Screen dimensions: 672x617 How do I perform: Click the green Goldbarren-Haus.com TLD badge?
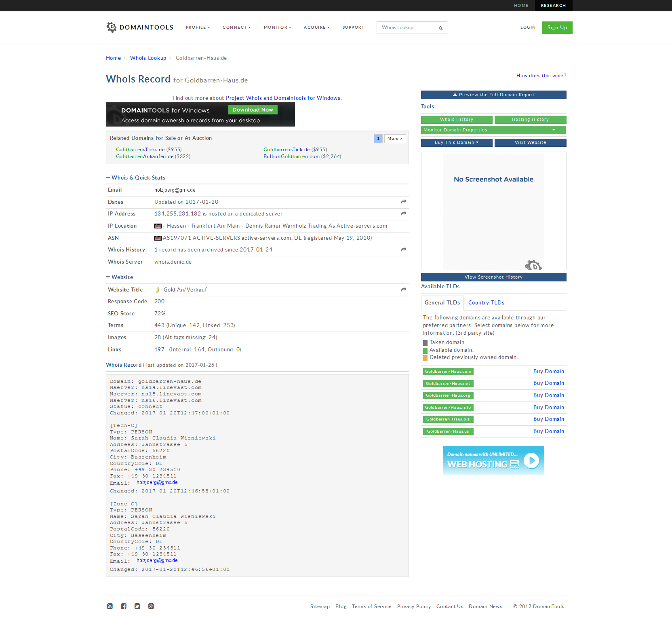pos(448,372)
